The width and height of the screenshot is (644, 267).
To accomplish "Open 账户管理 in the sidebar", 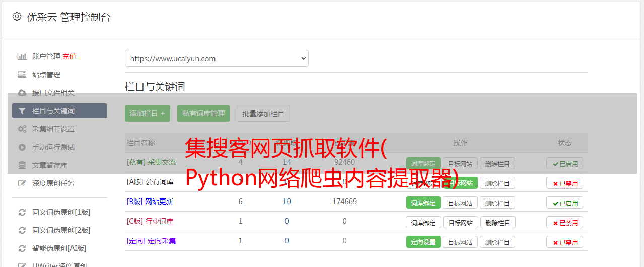I will [x=46, y=56].
